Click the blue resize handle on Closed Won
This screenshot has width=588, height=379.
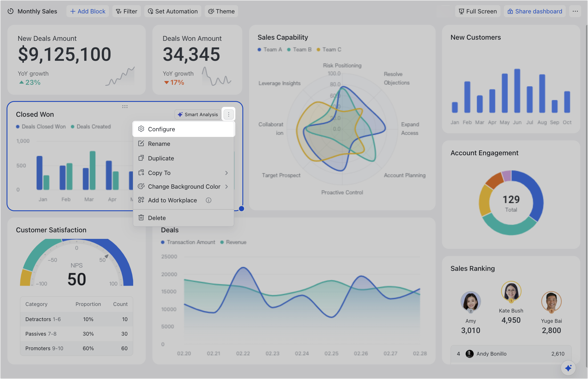(242, 209)
